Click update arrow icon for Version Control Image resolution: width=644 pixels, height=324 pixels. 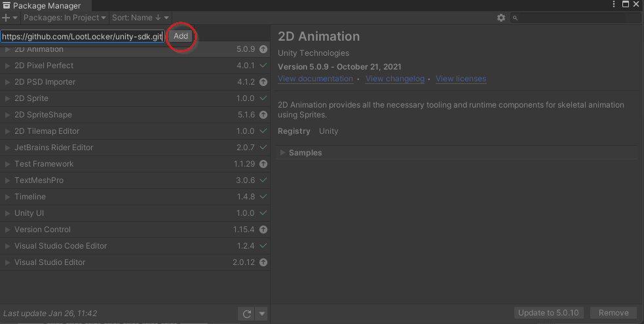coord(263,230)
